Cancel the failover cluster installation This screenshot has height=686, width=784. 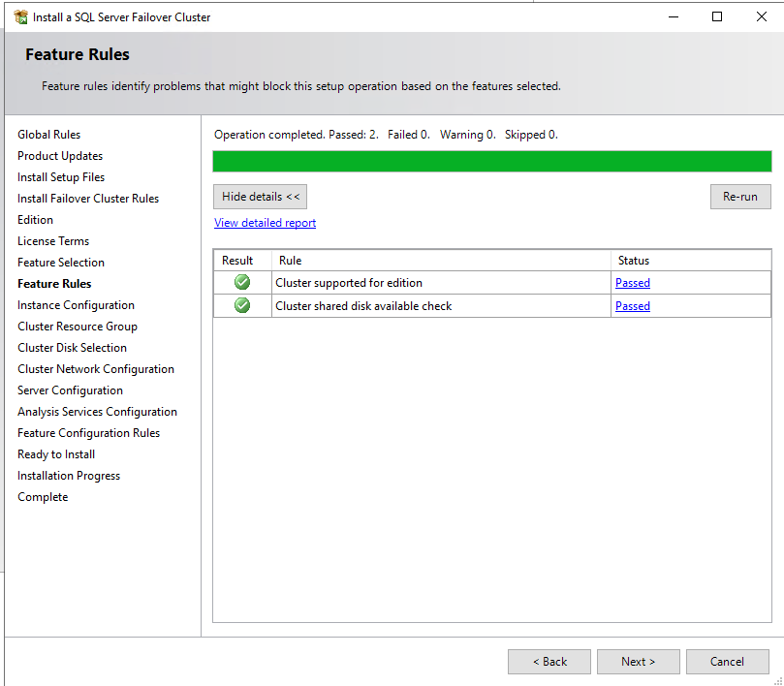point(728,662)
